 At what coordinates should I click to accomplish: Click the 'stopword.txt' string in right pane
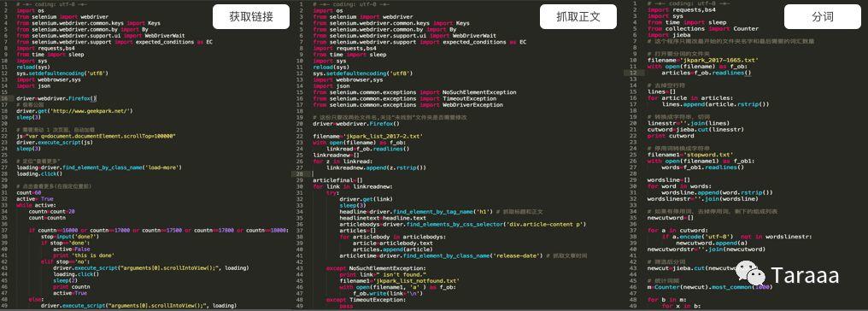pos(706,155)
